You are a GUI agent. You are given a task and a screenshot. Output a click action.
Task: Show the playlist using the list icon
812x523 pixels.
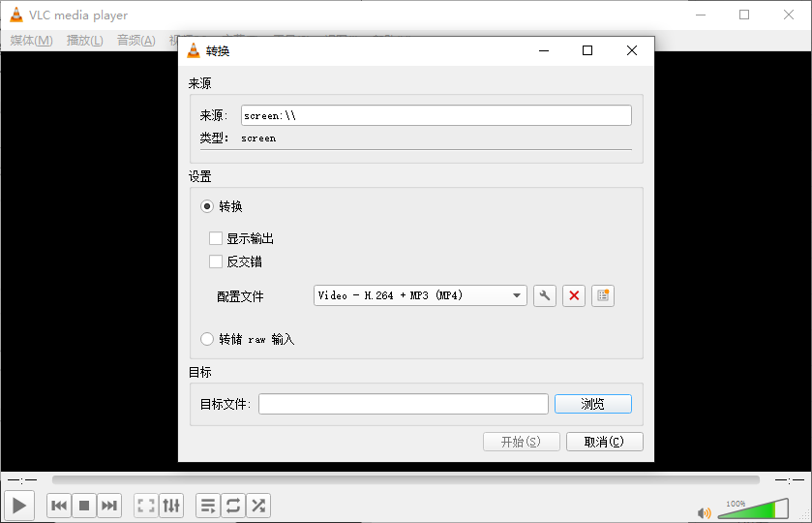208,506
